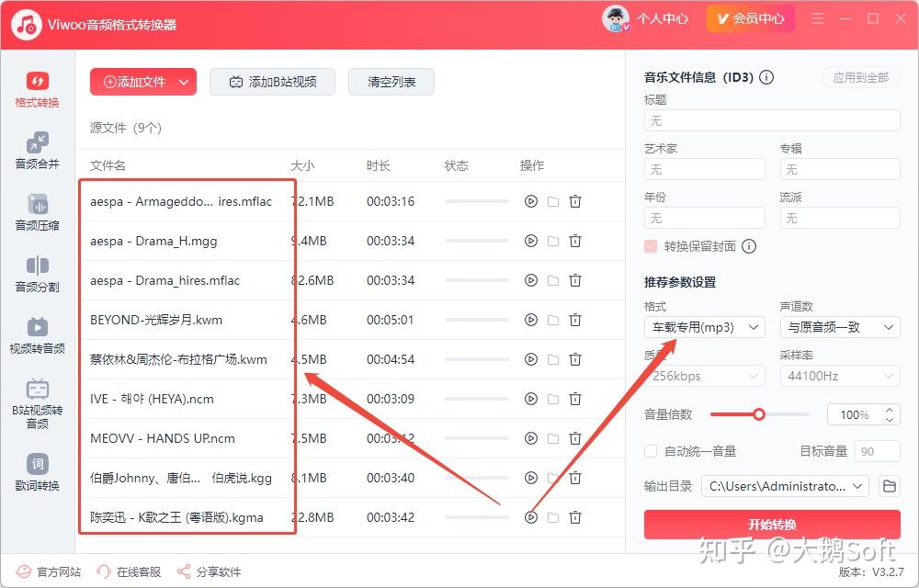
Task: Click the 音量倍数 slider handle
Action: (759, 414)
